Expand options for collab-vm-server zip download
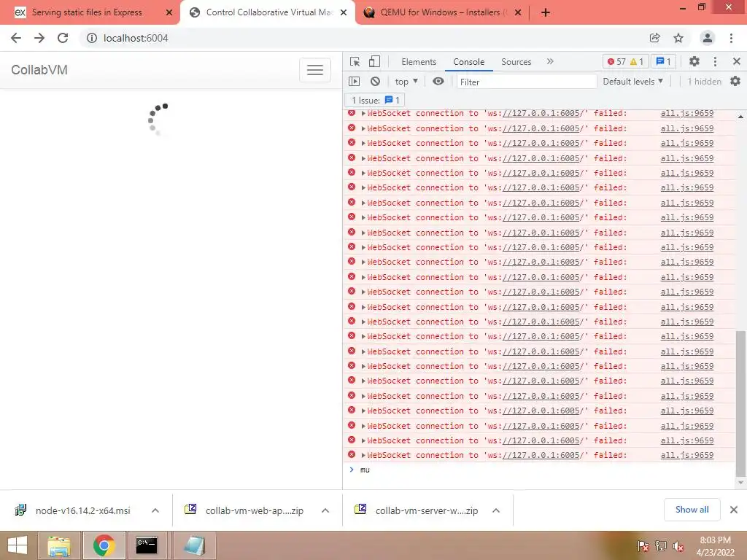Viewport: 747px width, 560px height. click(496, 510)
